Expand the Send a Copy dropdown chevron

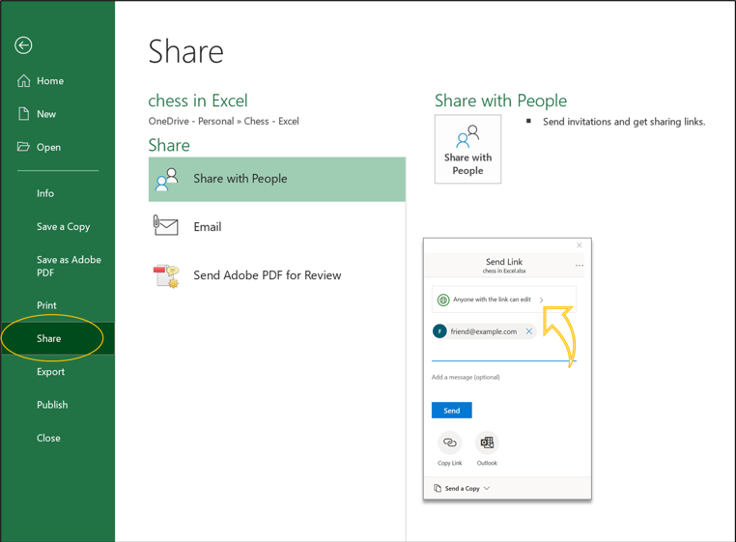487,488
